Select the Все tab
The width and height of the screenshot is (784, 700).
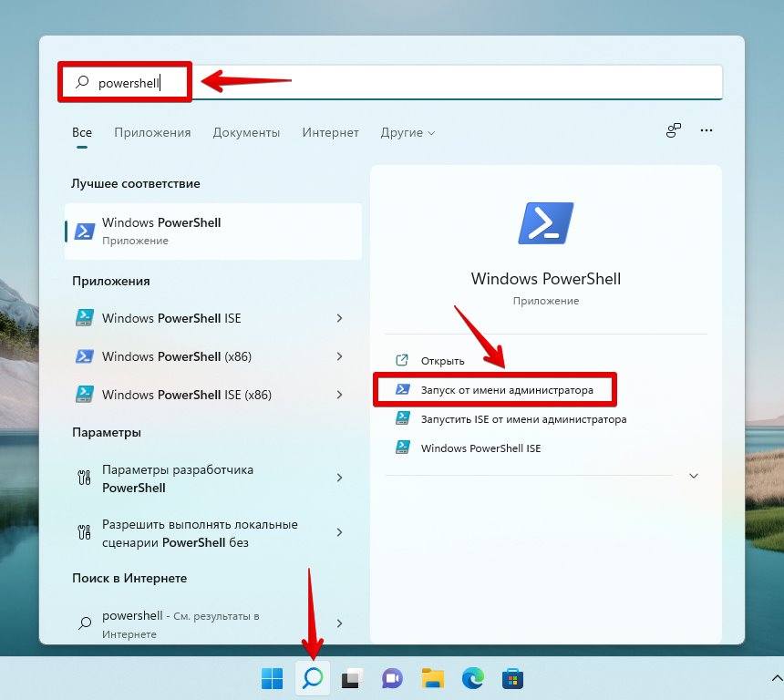pyautogui.click(x=82, y=132)
